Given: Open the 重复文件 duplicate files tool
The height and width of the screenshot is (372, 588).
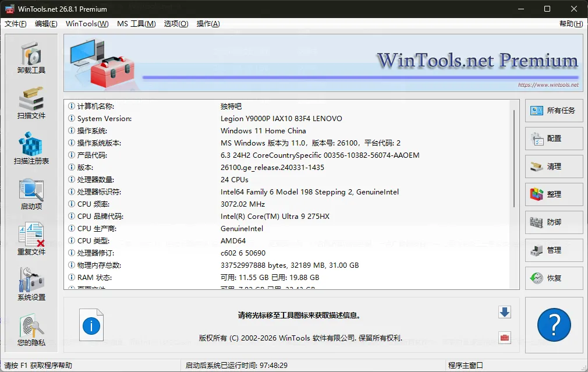Looking at the screenshot, I should (x=31, y=239).
